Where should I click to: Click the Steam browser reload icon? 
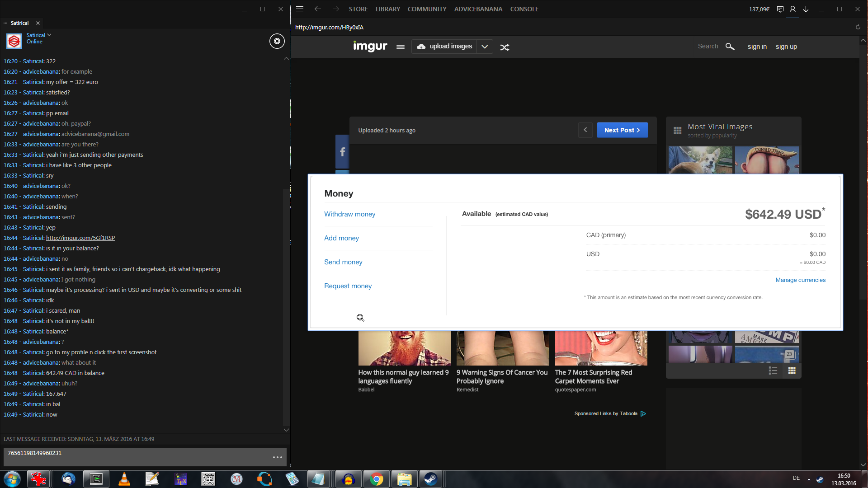pos(858,27)
